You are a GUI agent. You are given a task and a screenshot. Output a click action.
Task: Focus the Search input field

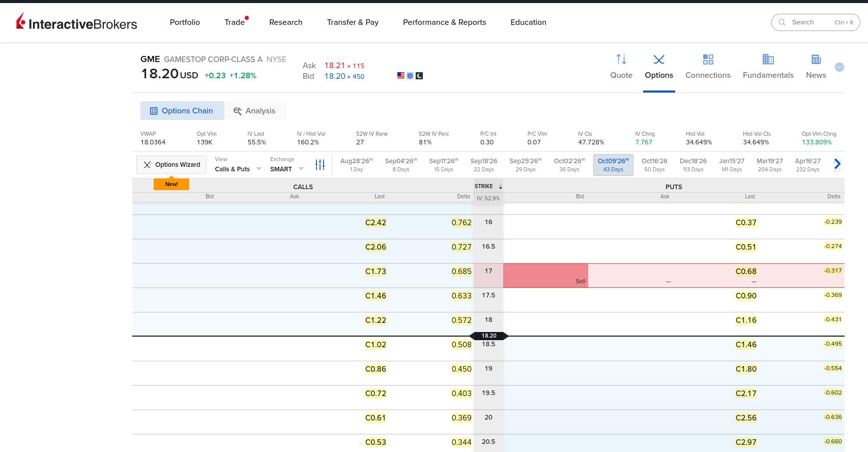click(816, 22)
